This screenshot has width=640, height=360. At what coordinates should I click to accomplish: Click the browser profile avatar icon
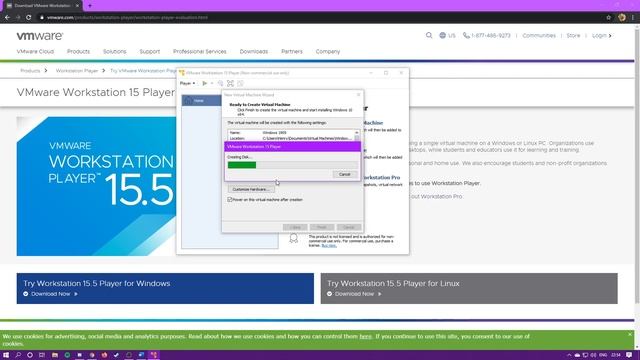pyautogui.click(x=622, y=18)
